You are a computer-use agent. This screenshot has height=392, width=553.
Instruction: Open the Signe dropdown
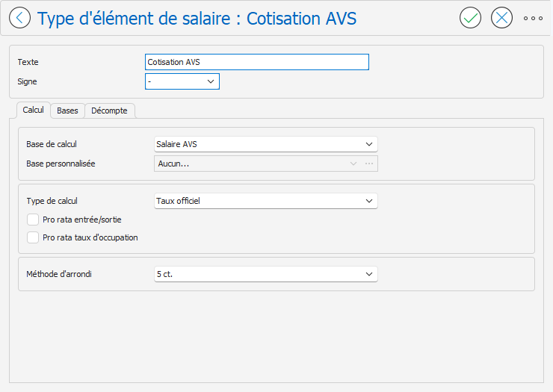click(182, 81)
